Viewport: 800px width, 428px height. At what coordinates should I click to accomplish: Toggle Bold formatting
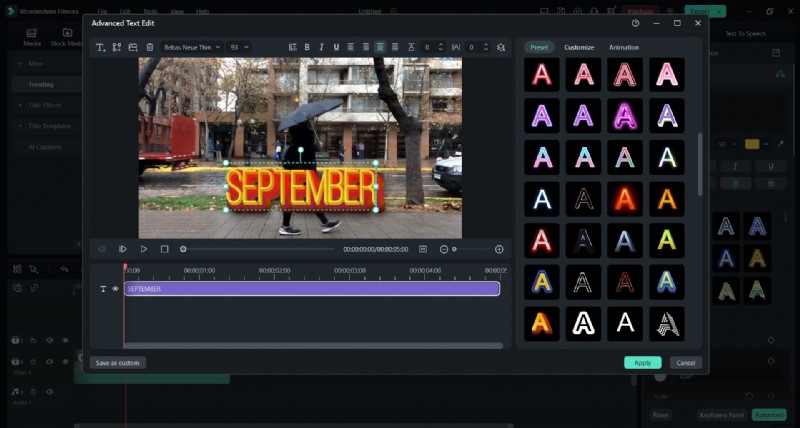[307, 47]
